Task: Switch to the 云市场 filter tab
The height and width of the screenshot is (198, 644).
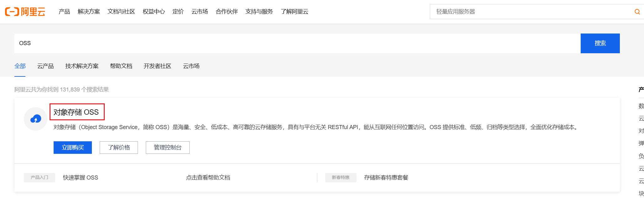Action: (x=191, y=66)
